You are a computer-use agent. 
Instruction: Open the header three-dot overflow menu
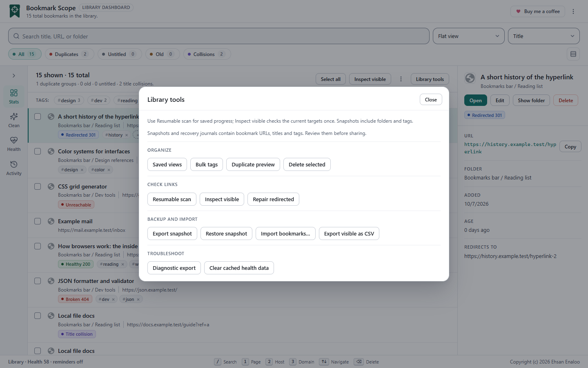(x=573, y=11)
